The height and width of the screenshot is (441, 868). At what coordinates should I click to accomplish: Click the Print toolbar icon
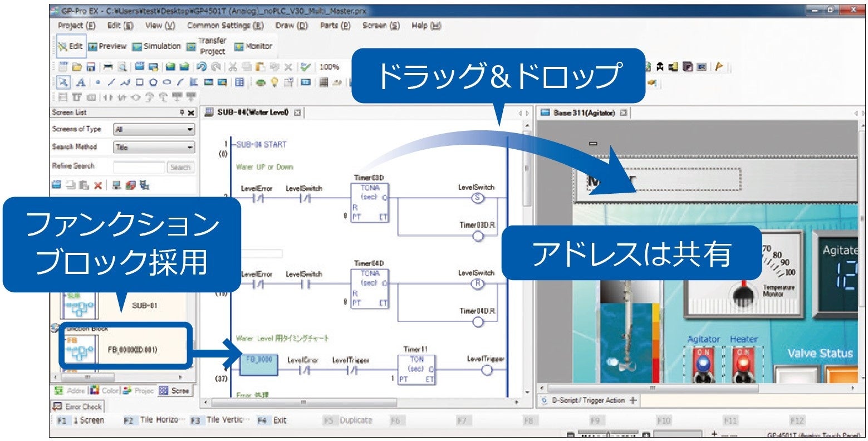(x=108, y=67)
